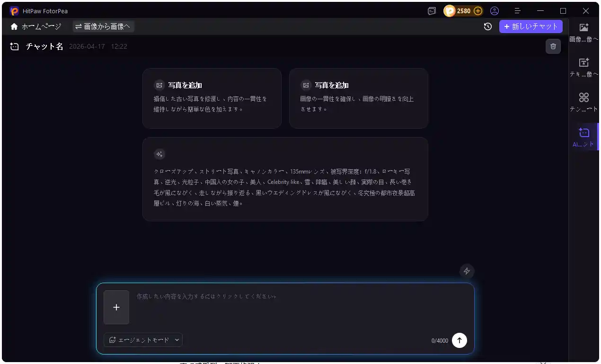Open the user account profile icon
Viewport: 601px width, 364px height.
click(x=495, y=10)
